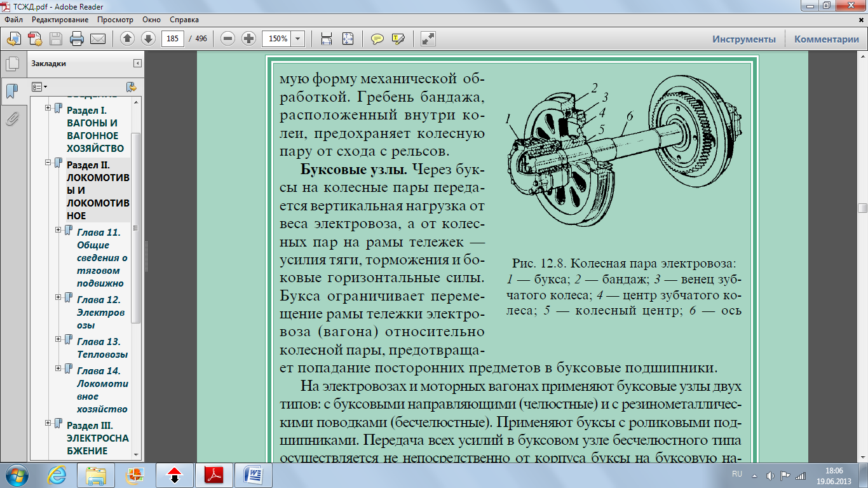Open the Инструменты pane

tap(744, 39)
